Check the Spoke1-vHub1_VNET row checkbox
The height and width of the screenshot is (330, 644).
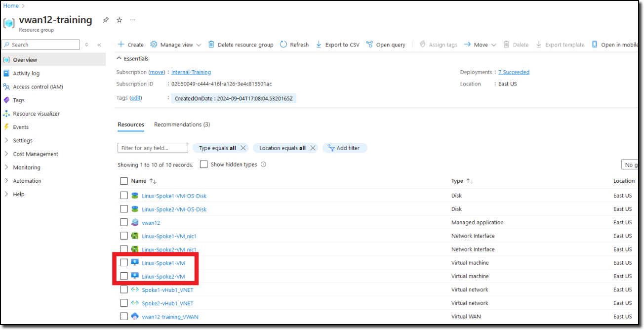click(124, 289)
